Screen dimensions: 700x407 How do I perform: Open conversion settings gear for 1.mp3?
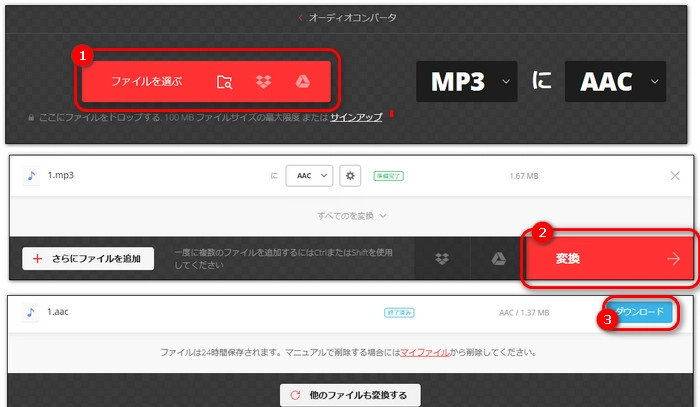click(x=350, y=176)
